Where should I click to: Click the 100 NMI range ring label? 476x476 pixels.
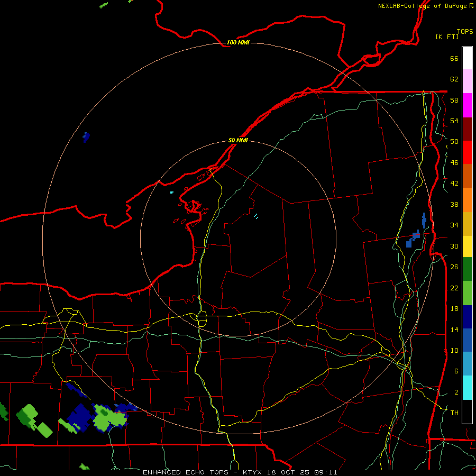[238, 42]
